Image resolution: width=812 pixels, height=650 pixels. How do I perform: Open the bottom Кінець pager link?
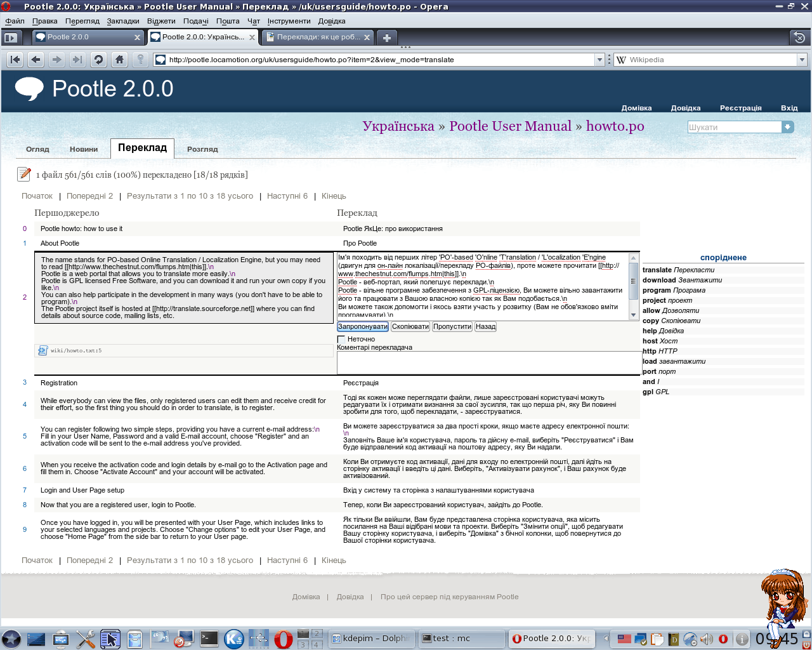point(334,560)
